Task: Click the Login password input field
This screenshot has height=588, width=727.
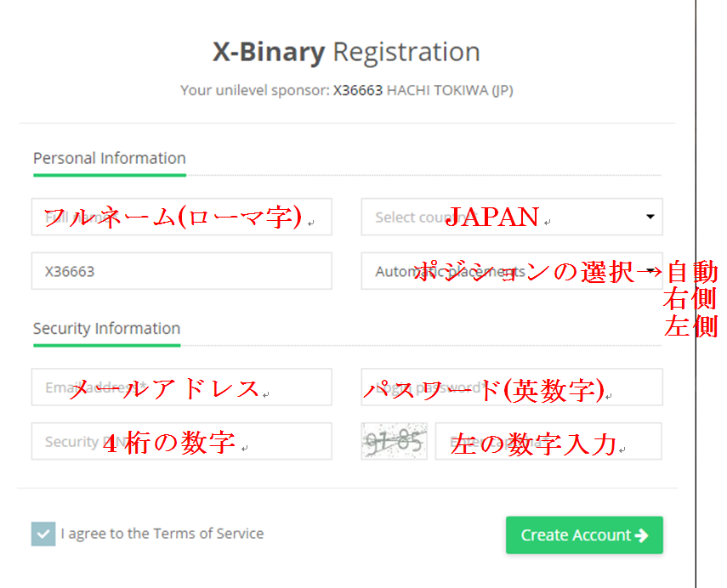Action: 512,387
